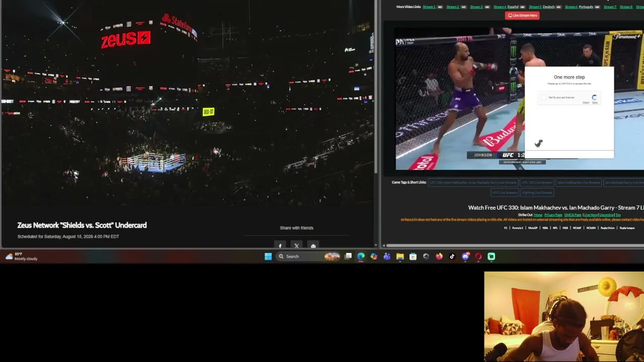Open the NCAAM category link
Viewport: 644px width, 362px height.
591,228
